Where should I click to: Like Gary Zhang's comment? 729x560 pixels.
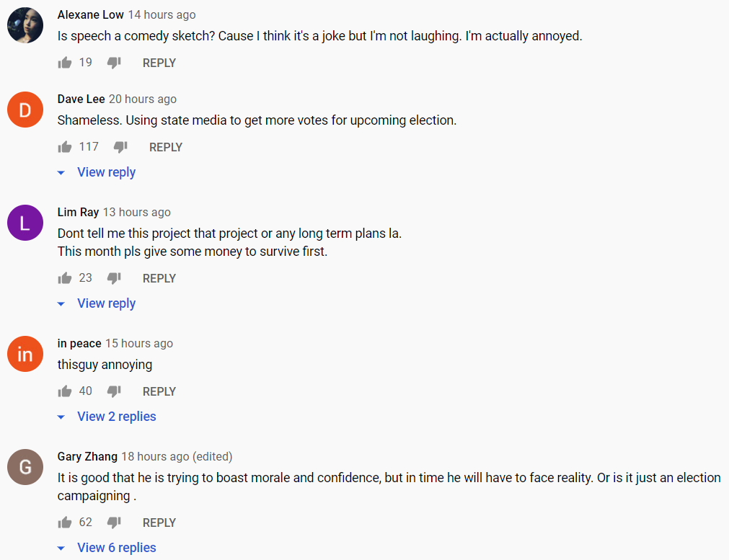point(65,523)
